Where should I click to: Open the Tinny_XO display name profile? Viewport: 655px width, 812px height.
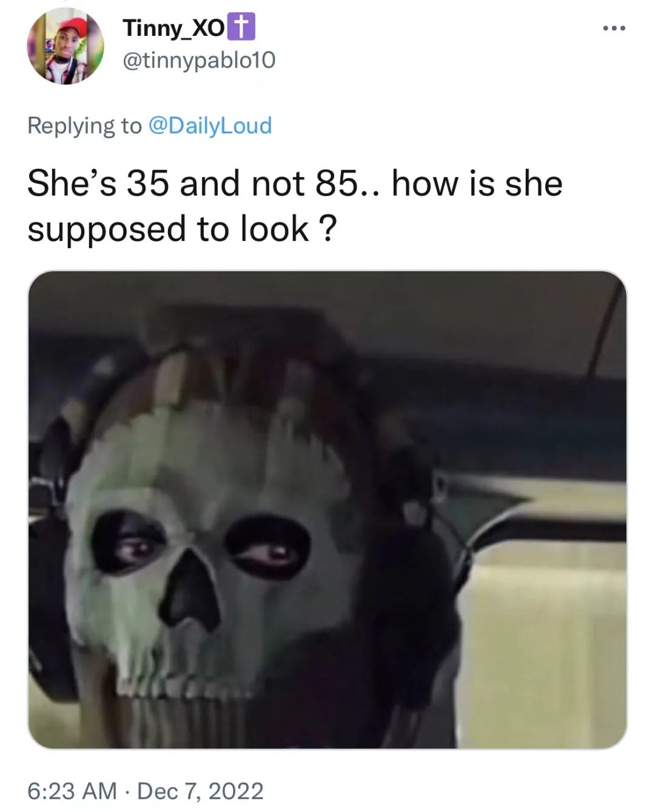173,28
